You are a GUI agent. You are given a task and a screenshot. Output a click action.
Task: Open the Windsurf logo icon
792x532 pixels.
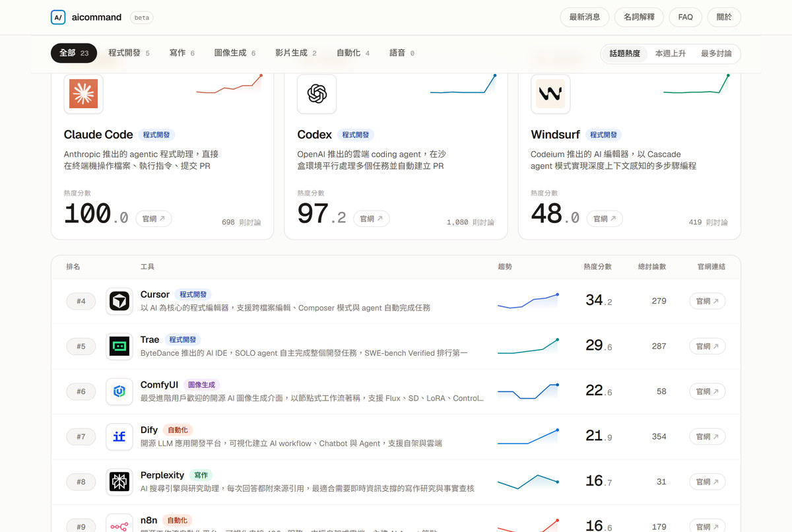(x=550, y=94)
